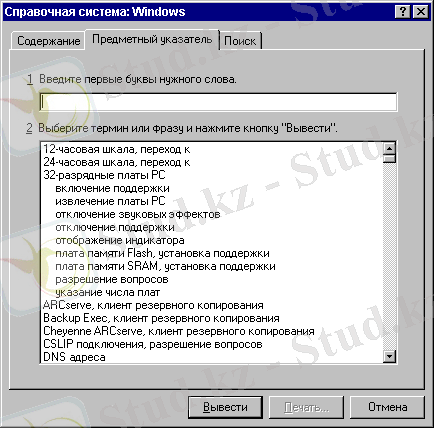Select CSLIP подключения, разрешение вопросов
434x428 pixels.
pyautogui.click(x=153, y=344)
